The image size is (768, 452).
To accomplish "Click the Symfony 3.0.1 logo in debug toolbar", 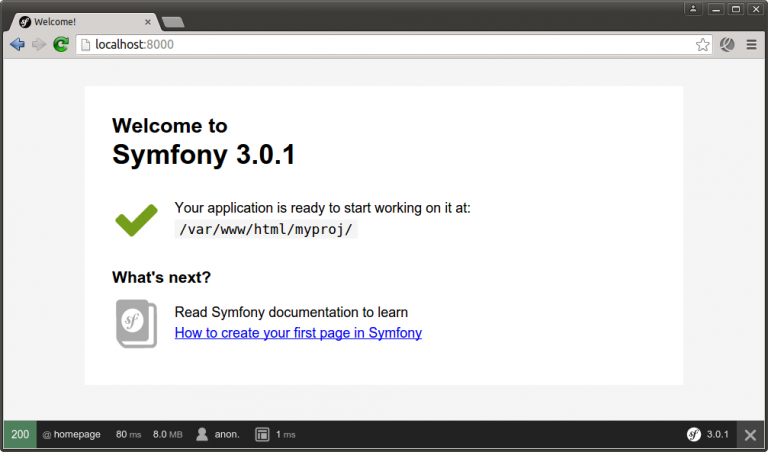I will 694,435.
